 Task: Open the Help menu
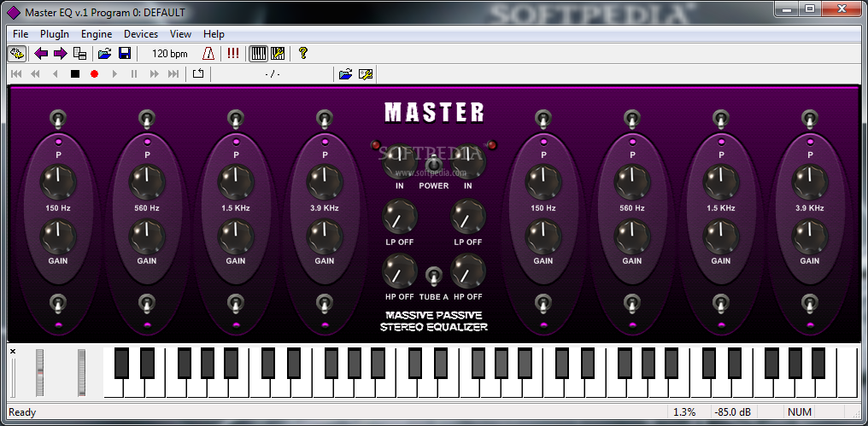pyautogui.click(x=214, y=34)
